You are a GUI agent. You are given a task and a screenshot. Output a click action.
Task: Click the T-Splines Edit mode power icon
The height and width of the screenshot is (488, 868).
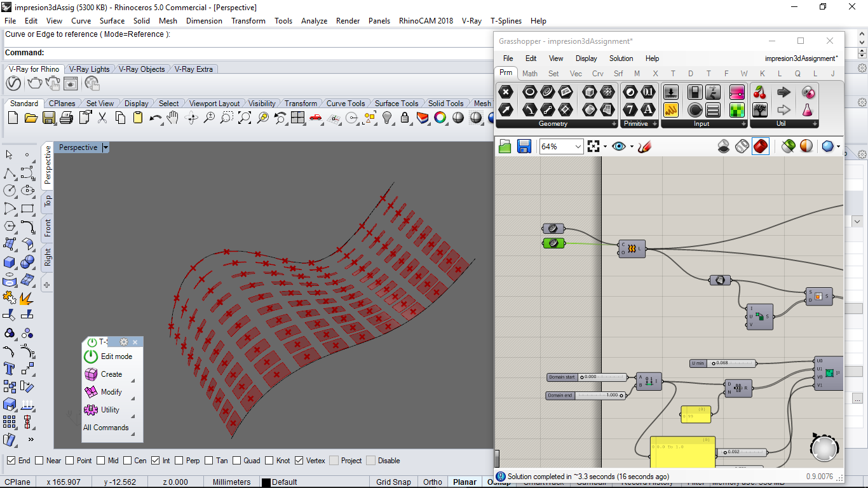[x=91, y=356]
